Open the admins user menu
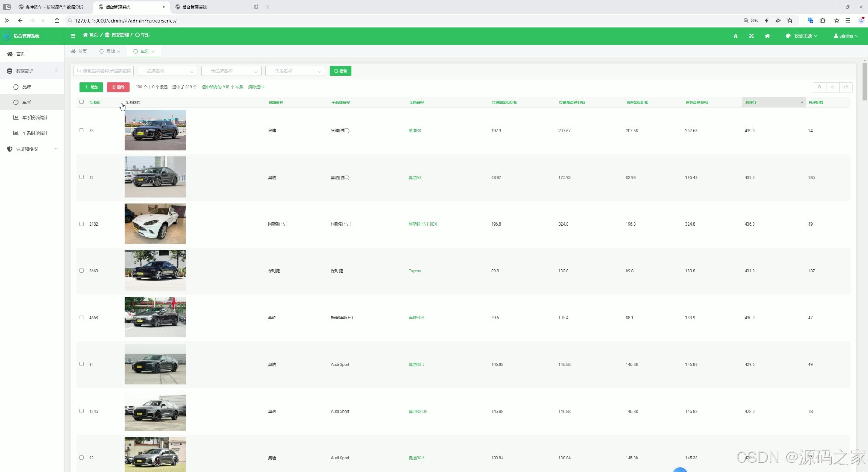Screen dimensions: 868x472 tap(846, 36)
